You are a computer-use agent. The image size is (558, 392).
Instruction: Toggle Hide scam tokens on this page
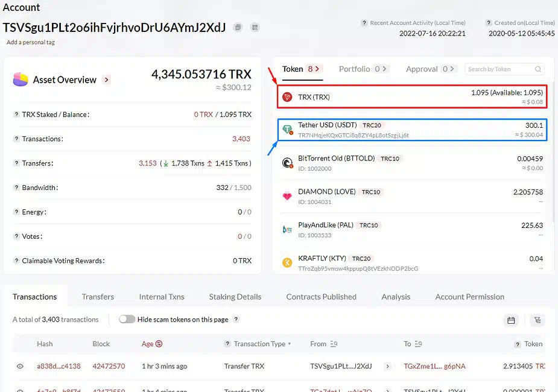click(x=127, y=319)
